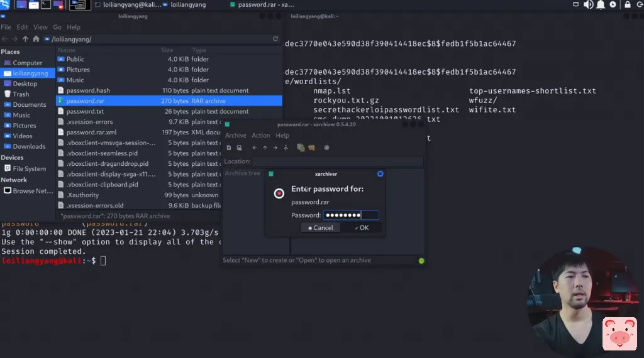Select the Public folder row

click(169, 59)
